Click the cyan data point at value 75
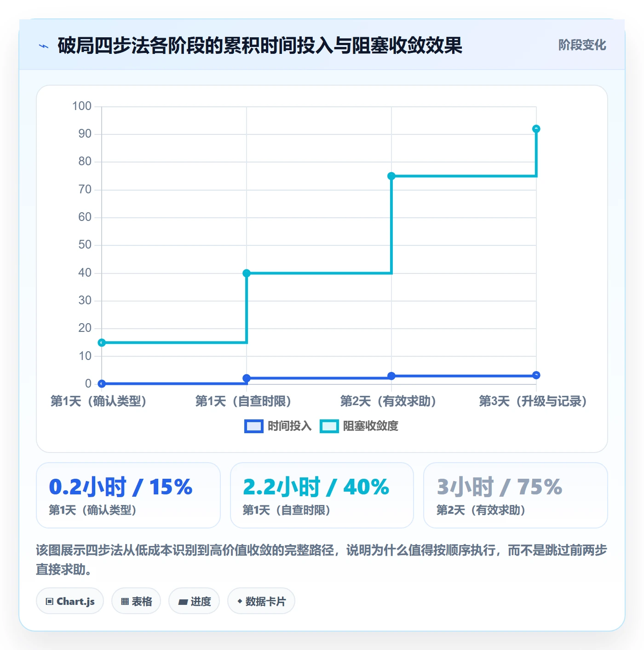The width and height of the screenshot is (644, 650). (x=391, y=176)
